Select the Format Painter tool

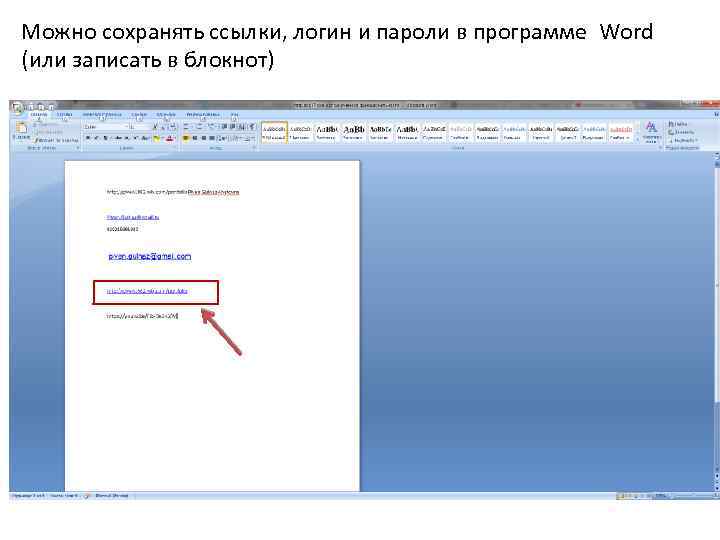(56, 140)
